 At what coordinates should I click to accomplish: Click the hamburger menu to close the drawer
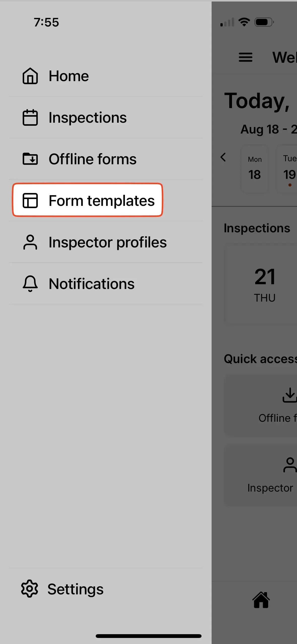pos(245,57)
